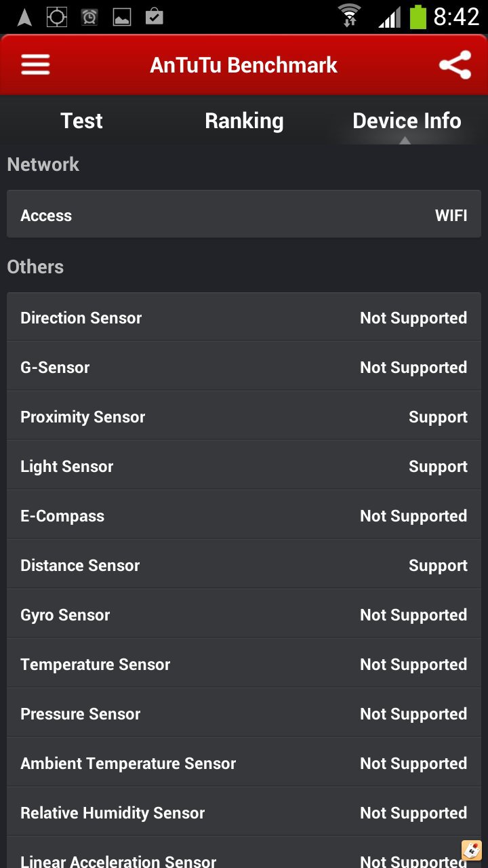
Task: Tap the navigation arrow status icon
Action: [x=24, y=17]
